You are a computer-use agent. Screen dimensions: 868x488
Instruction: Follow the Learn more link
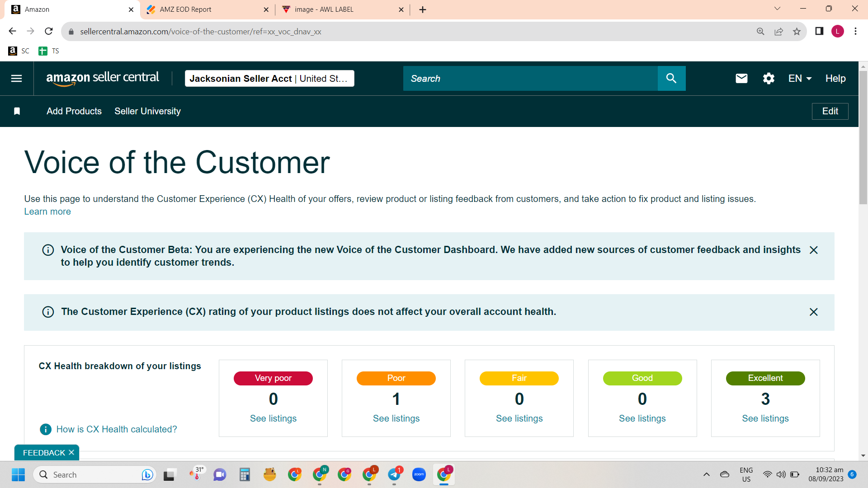[47, 211]
